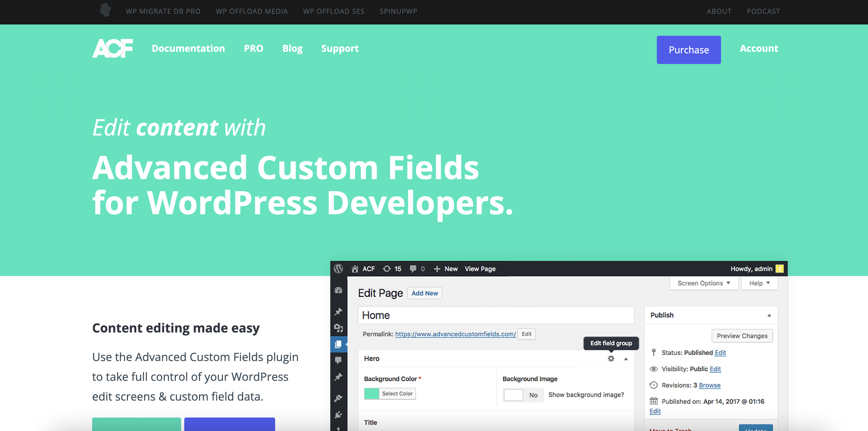The width and height of the screenshot is (868, 431).
Task: Open the Posts pin icon below Dashboard
Action: 338,311
